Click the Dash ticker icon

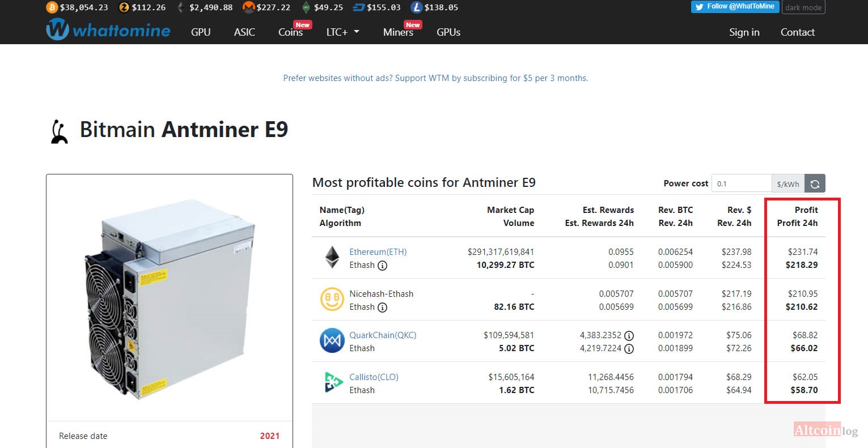point(358,7)
